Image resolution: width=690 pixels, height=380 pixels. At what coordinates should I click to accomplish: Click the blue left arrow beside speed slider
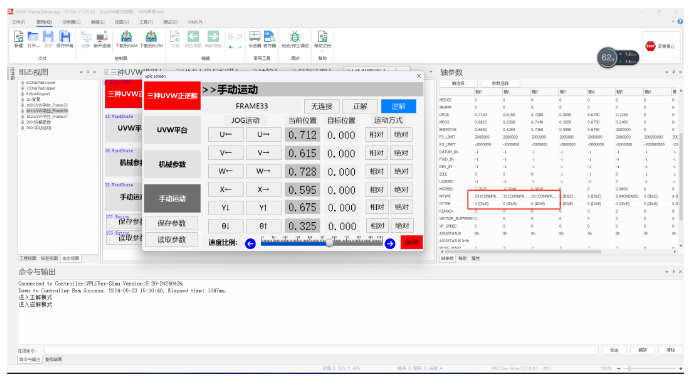point(250,243)
